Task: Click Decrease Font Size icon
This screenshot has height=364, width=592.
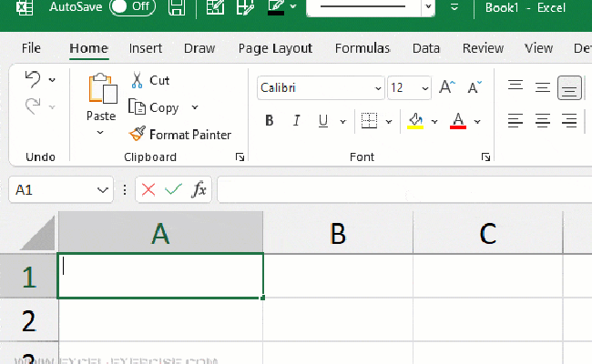Action: (475, 87)
